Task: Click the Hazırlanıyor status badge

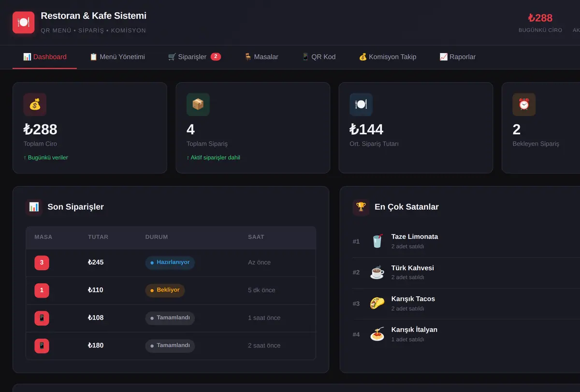Action: [x=170, y=262]
